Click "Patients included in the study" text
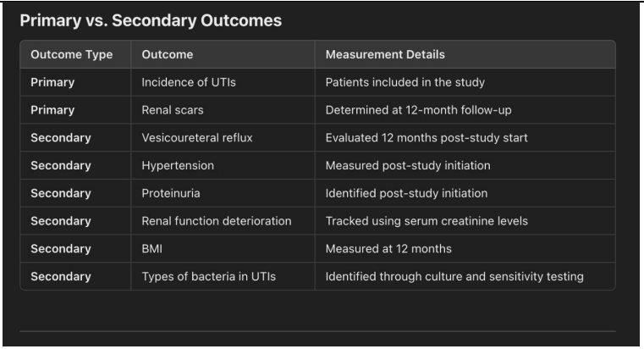The image size is (644, 349). click(404, 83)
